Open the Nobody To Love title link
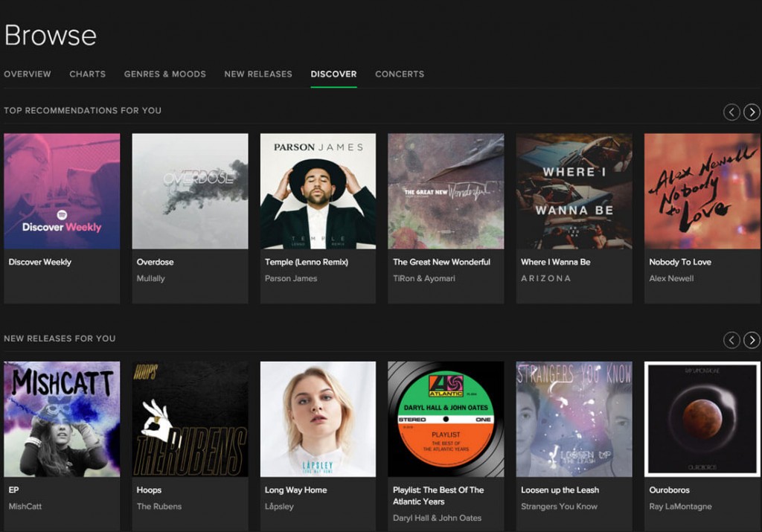 [x=680, y=262]
